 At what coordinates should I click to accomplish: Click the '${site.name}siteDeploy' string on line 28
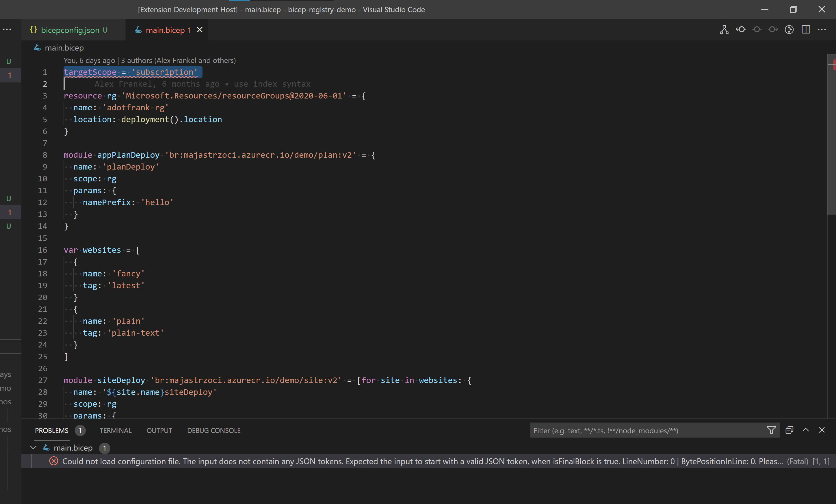pyautogui.click(x=160, y=392)
